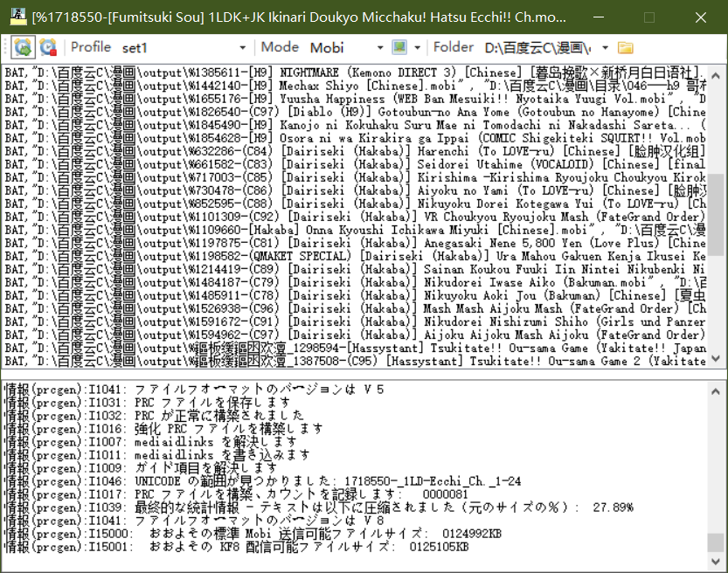Click log line I15001 KF8 size 0125105KB
The height and width of the screenshot is (573, 728).
(x=236, y=547)
